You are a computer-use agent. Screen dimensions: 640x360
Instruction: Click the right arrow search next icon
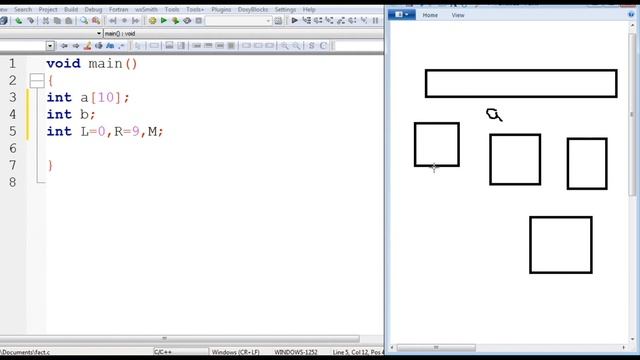coord(76,46)
